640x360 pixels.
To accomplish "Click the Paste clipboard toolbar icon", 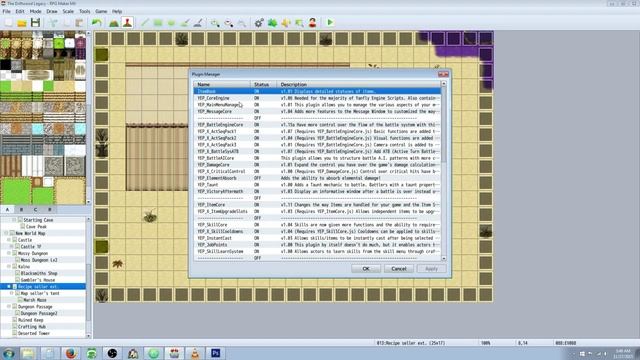I will [x=79, y=23].
